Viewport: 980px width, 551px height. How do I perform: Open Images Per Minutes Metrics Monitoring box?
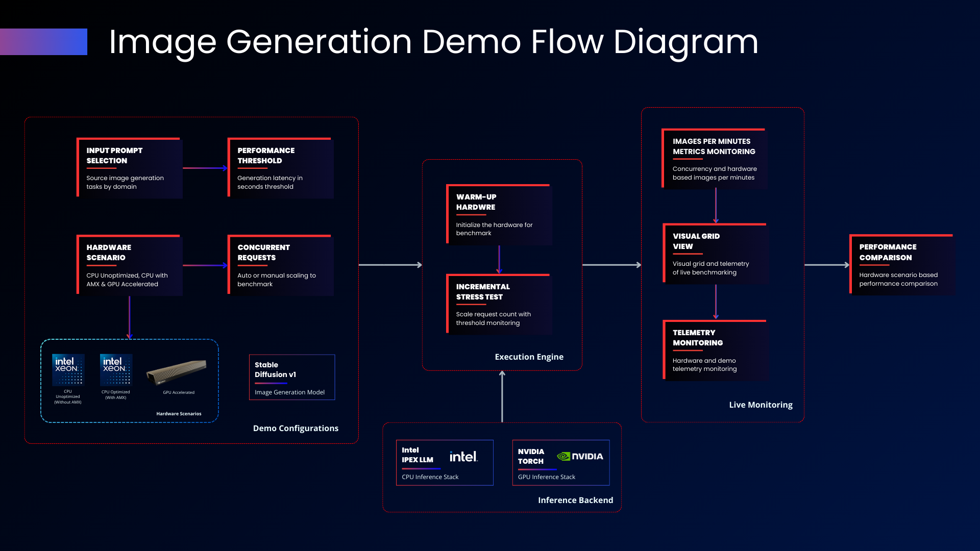click(715, 159)
